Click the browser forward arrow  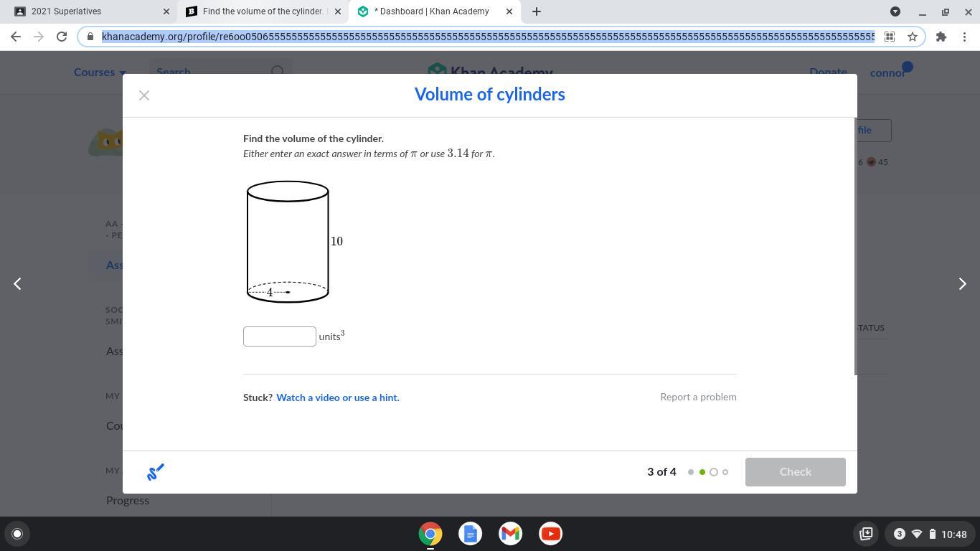pyautogui.click(x=39, y=37)
